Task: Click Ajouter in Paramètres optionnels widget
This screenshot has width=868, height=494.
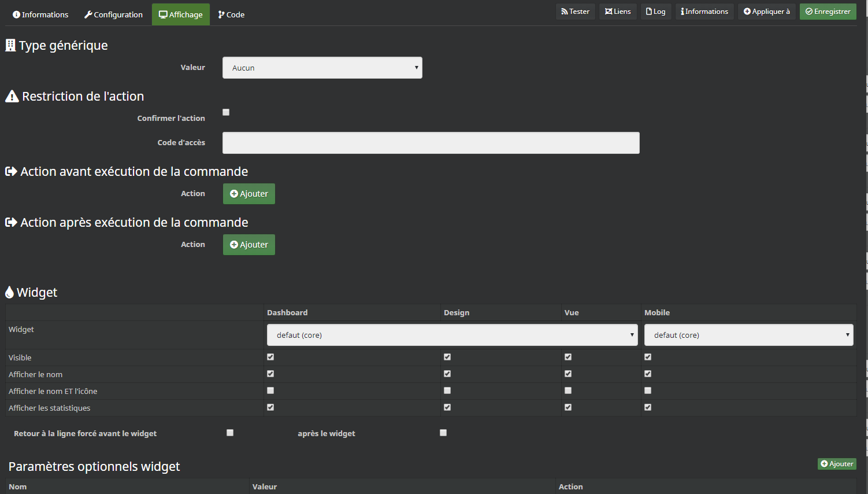Action: click(837, 464)
